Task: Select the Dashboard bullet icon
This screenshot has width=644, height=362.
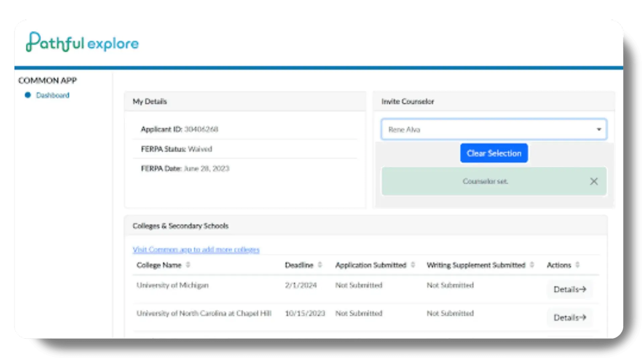Action: click(28, 95)
